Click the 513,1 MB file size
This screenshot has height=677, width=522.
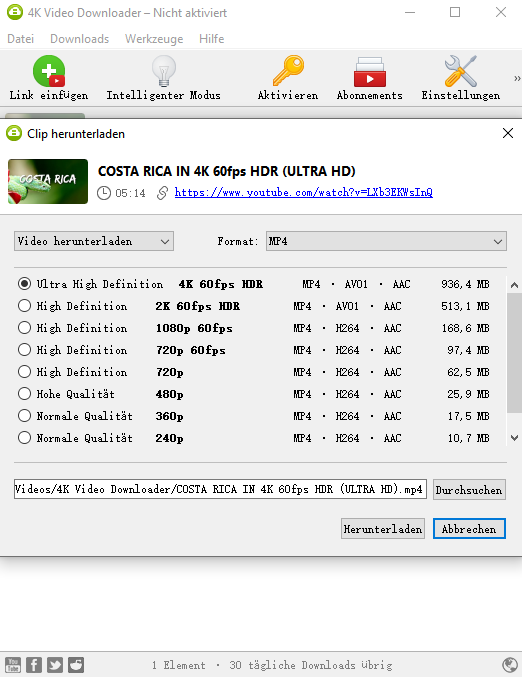[465, 306]
